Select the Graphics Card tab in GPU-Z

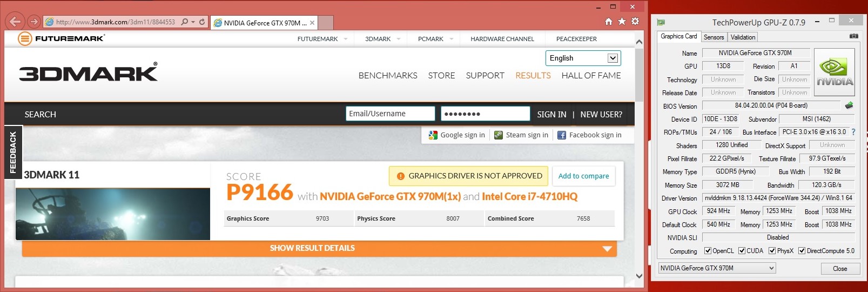pos(679,36)
